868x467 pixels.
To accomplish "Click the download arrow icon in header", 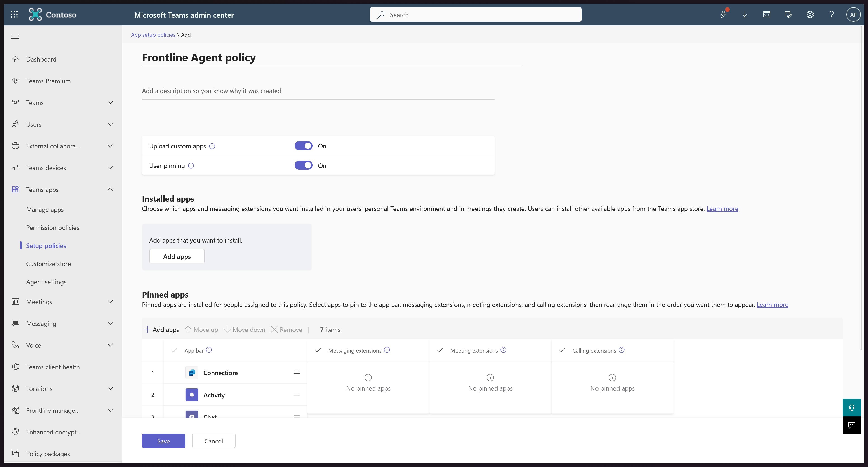I will (x=745, y=14).
